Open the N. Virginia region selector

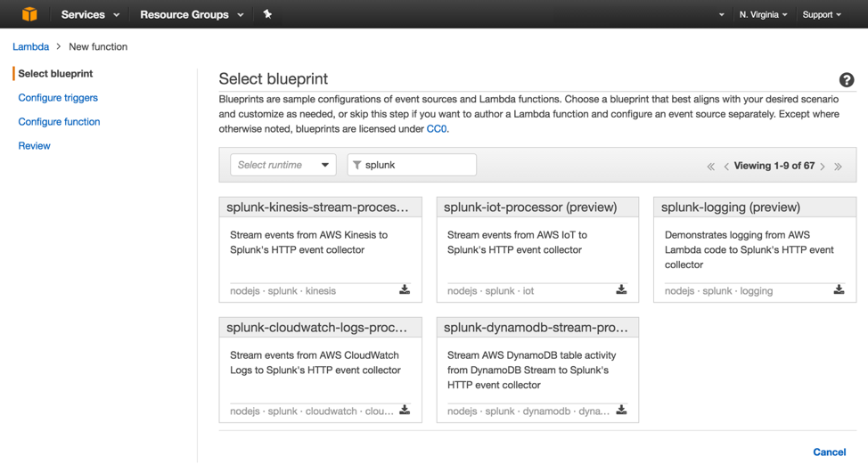pos(764,14)
